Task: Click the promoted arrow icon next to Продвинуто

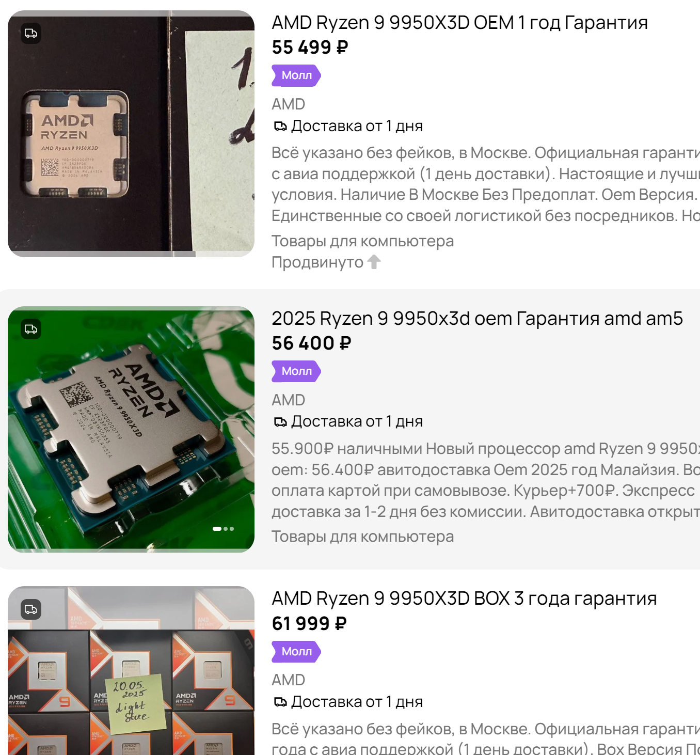Action: click(374, 262)
